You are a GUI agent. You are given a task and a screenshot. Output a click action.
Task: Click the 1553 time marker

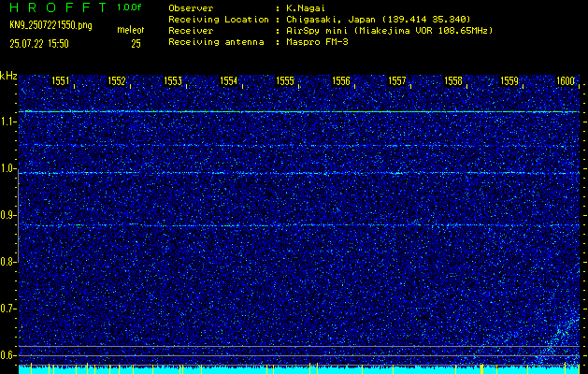173,81
